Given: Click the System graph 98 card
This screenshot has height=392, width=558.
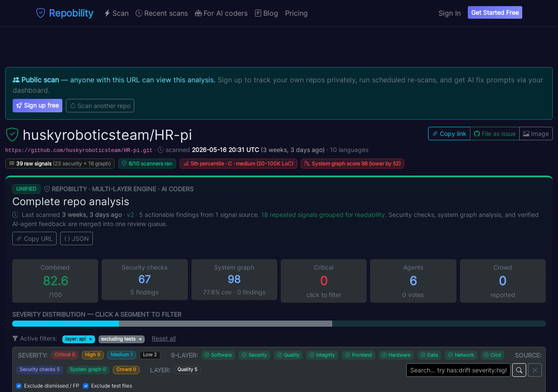Looking at the screenshot, I should [234, 280].
